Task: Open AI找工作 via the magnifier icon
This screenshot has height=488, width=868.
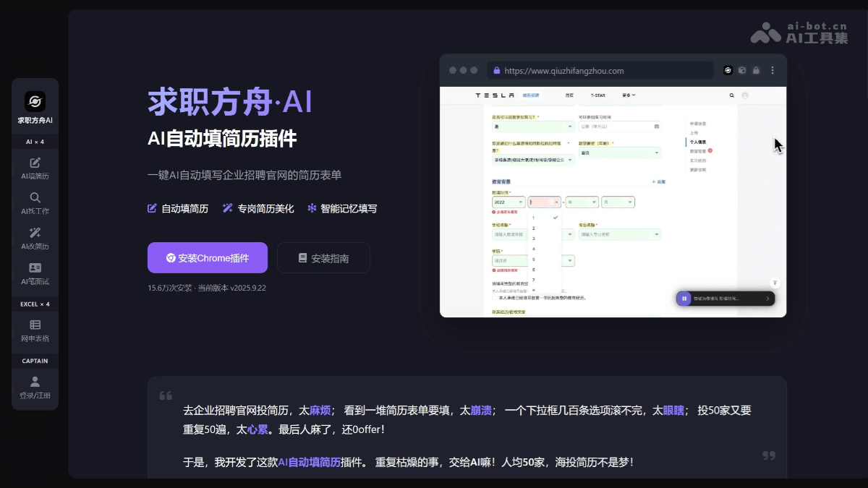Action: [35, 197]
